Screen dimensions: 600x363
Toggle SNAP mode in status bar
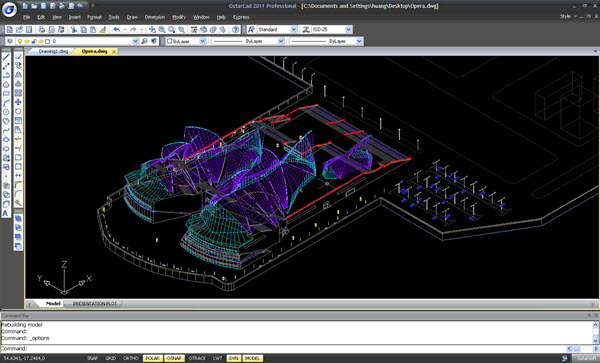pyautogui.click(x=92, y=358)
